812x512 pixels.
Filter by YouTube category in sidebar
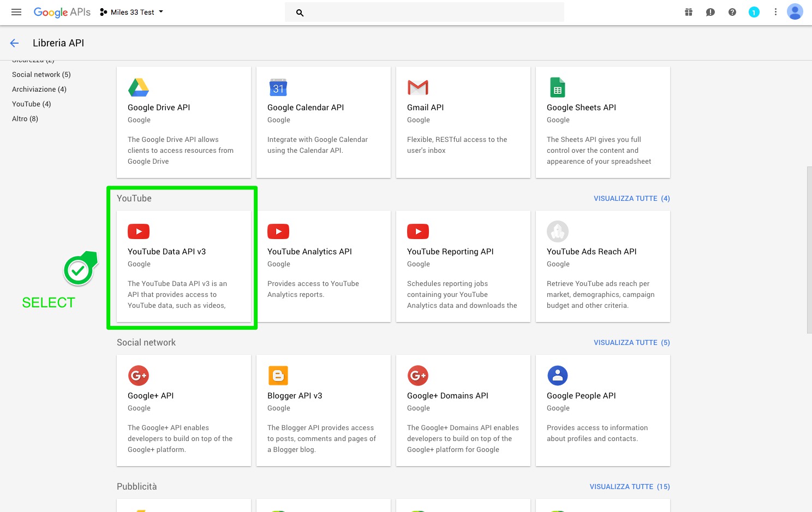[32, 104]
